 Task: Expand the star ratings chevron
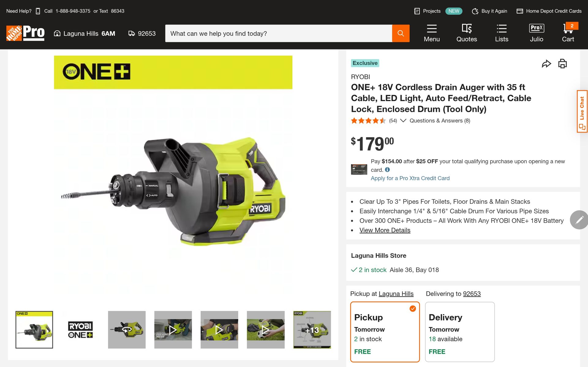tap(403, 121)
